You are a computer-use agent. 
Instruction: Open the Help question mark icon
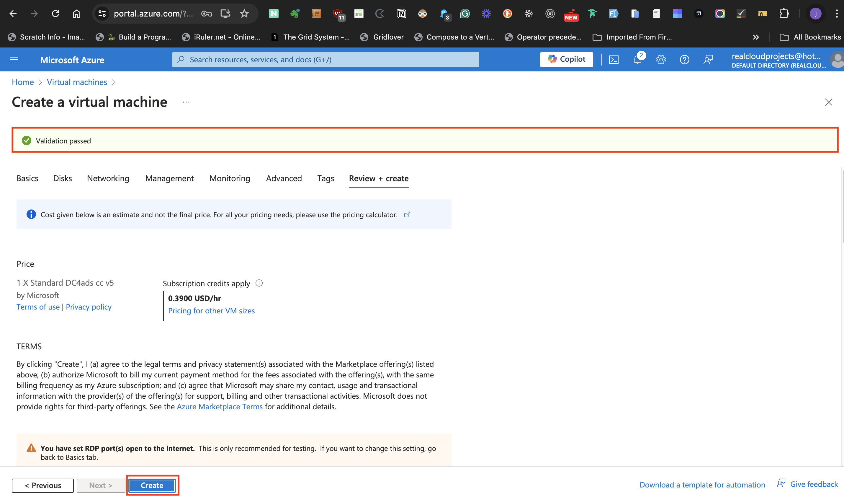coord(685,59)
